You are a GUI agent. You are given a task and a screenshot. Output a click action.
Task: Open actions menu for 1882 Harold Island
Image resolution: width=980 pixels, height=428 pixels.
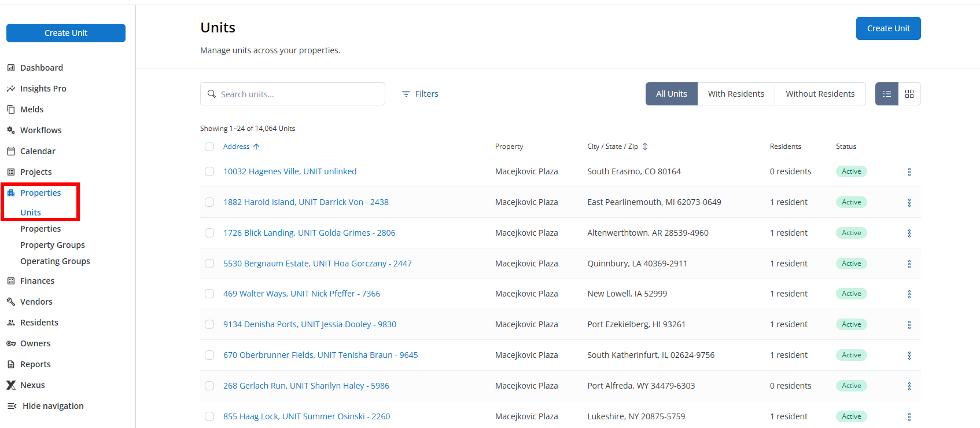pyautogui.click(x=909, y=203)
